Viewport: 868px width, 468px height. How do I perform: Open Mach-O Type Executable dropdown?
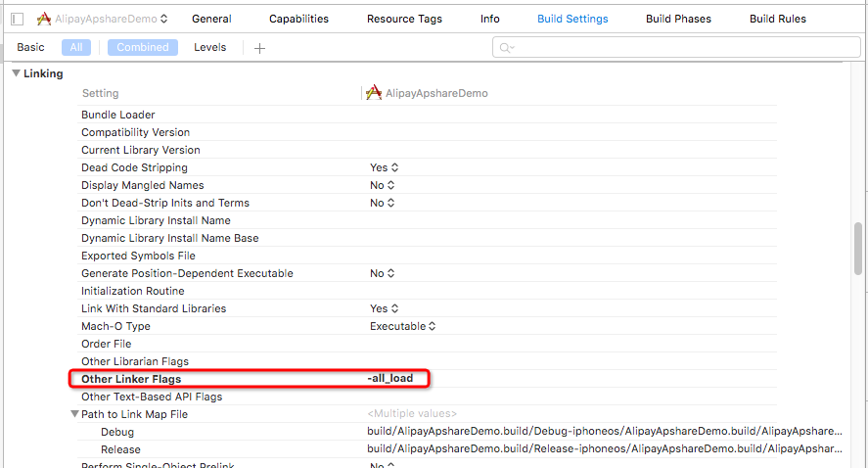click(x=402, y=326)
